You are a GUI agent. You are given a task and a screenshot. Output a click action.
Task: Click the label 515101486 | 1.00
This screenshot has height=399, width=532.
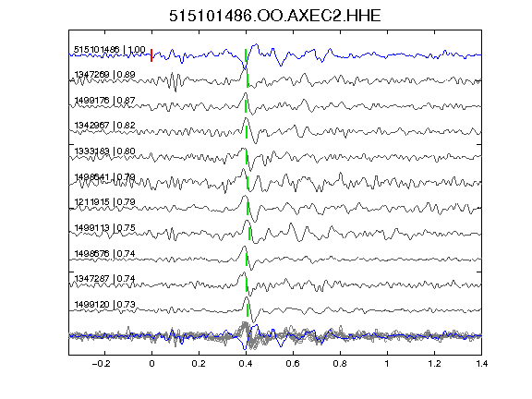(110, 50)
